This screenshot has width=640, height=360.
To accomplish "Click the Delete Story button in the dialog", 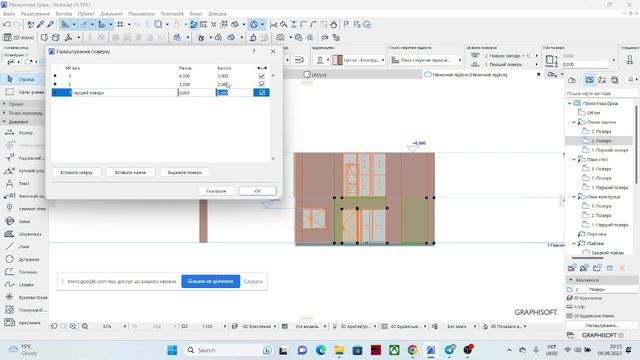I will pyautogui.click(x=184, y=172).
